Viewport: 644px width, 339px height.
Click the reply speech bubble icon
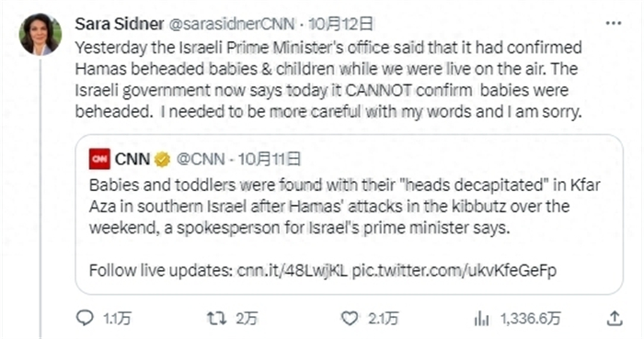(85, 318)
